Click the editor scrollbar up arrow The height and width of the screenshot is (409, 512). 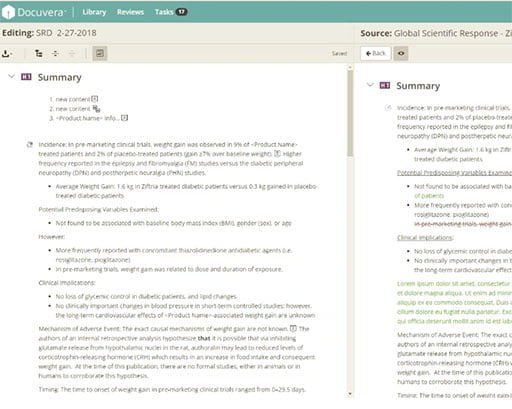pos(350,67)
